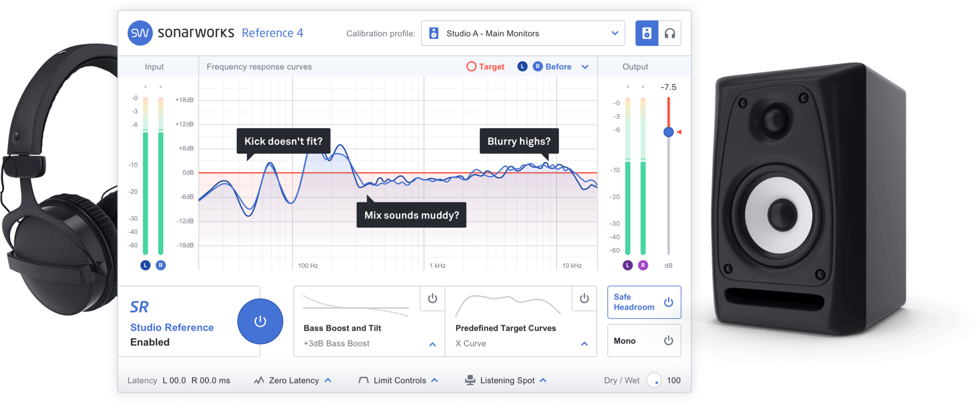Expand the Before curves dropdown arrow
The image size is (980, 403).
coord(585,67)
